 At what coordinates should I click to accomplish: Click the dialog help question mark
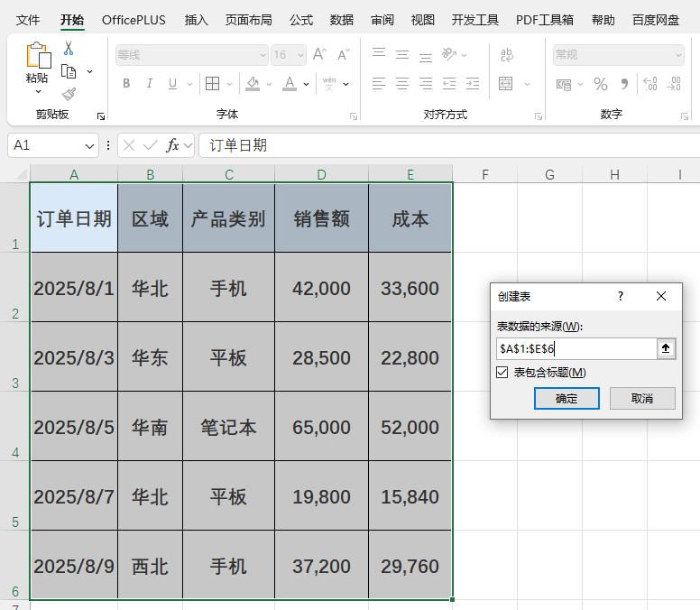click(620, 296)
